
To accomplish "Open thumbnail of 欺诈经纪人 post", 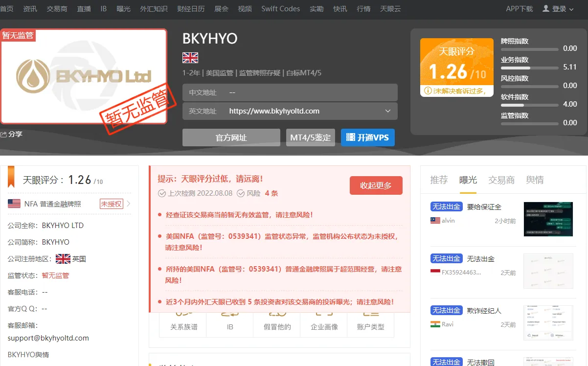I will [548, 323].
